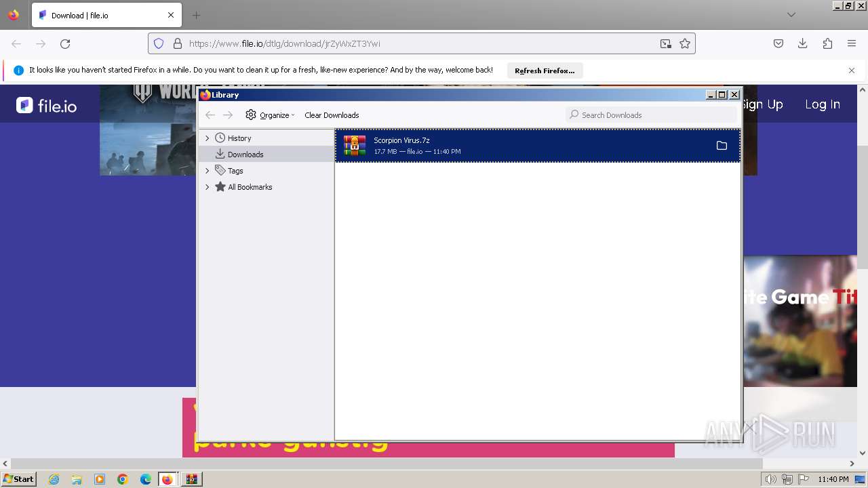Screen dimensions: 868x488
Task: Select the Download | file.io tab
Action: pyautogui.click(x=106, y=15)
